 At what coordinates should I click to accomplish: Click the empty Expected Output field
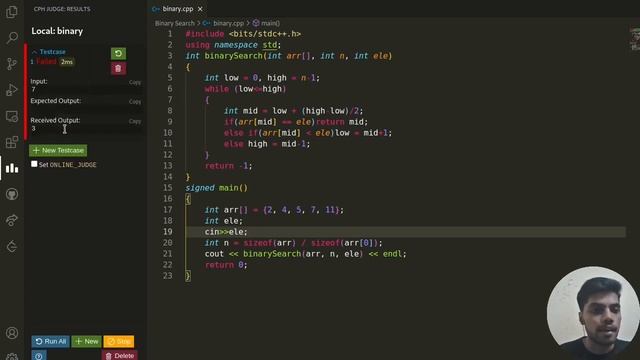tap(86, 109)
